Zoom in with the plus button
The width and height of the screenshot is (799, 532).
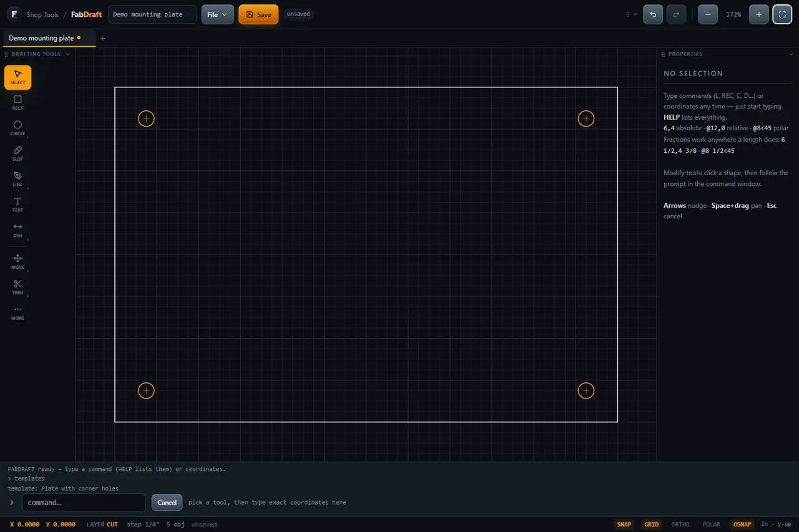click(759, 14)
